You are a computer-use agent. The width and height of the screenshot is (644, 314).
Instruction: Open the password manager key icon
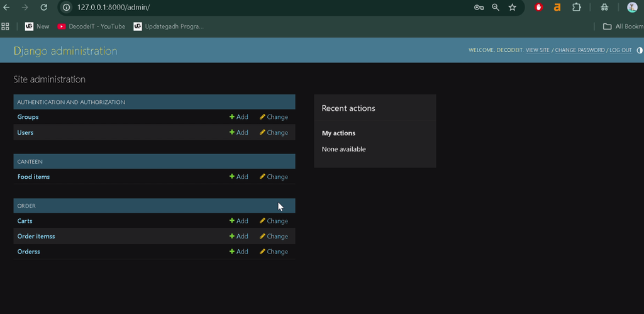(x=479, y=8)
